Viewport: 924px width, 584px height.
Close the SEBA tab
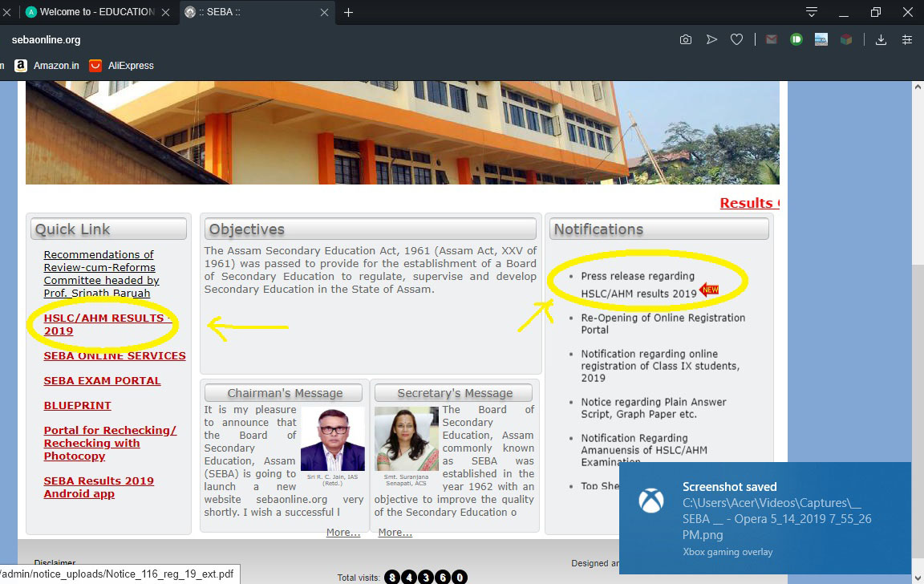(x=324, y=12)
